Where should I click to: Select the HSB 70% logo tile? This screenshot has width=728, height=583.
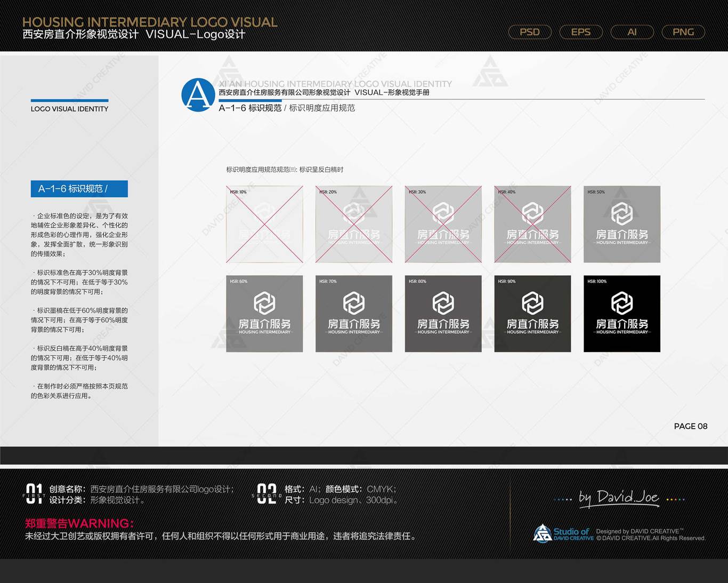pos(354,314)
